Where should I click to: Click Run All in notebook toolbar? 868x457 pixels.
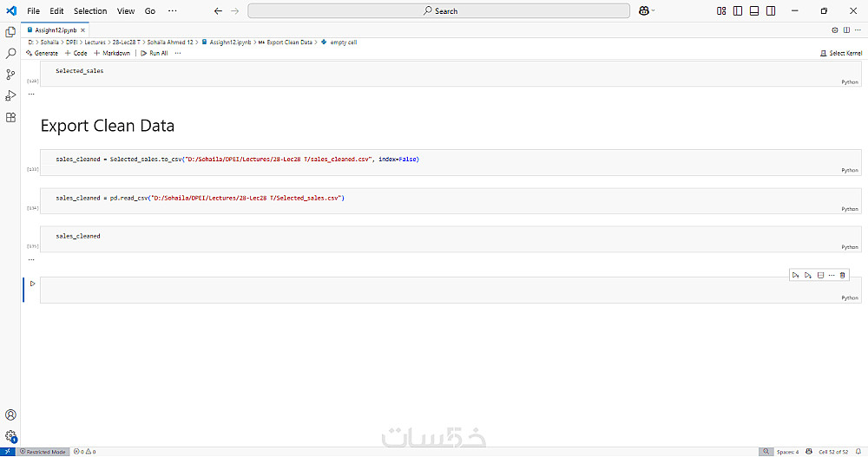click(x=155, y=53)
